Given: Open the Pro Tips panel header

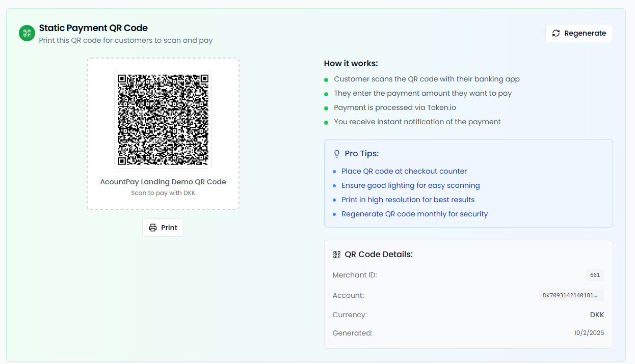Looking at the screenshot, I should pyautogui.click(x=363, y=153).
